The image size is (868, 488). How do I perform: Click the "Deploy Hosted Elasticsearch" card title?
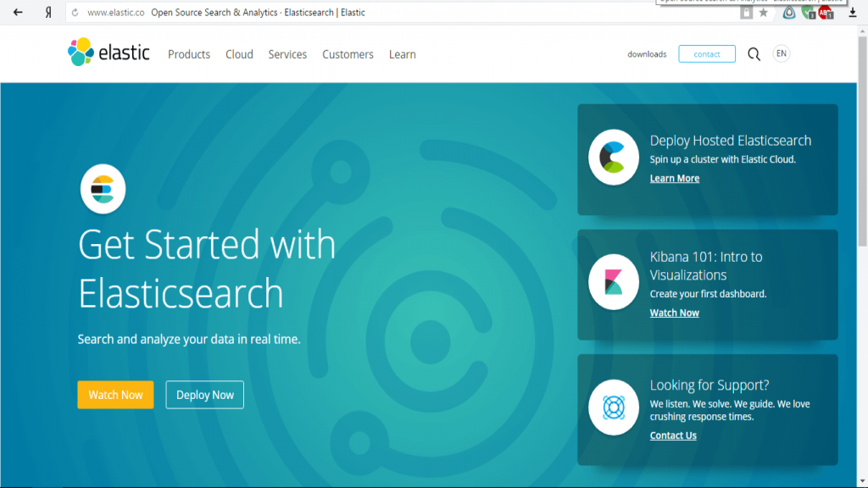[x=731, y=141]
